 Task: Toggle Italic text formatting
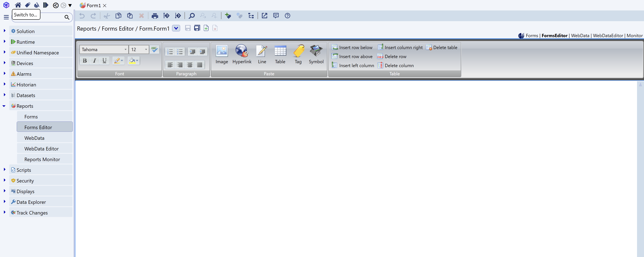pyautogui.click(x=94, y=61)
